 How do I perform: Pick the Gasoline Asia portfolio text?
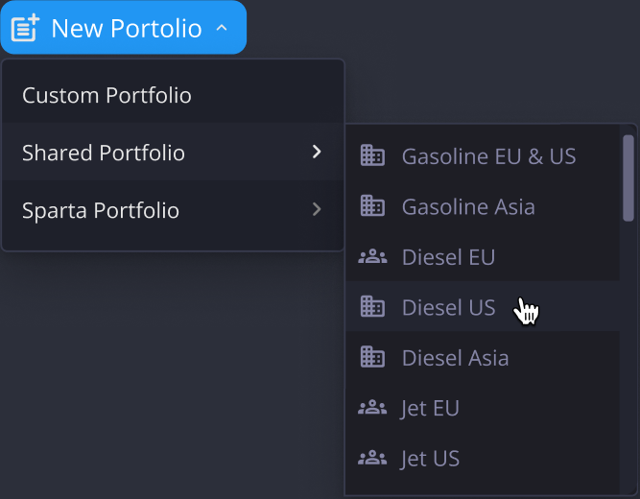(468, 207)
